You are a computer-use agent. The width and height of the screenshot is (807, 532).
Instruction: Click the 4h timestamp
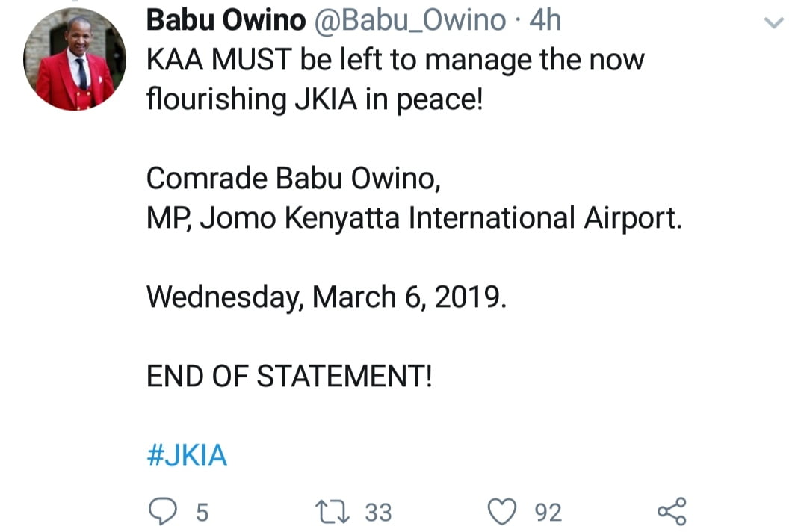click(x=545, y=21)
